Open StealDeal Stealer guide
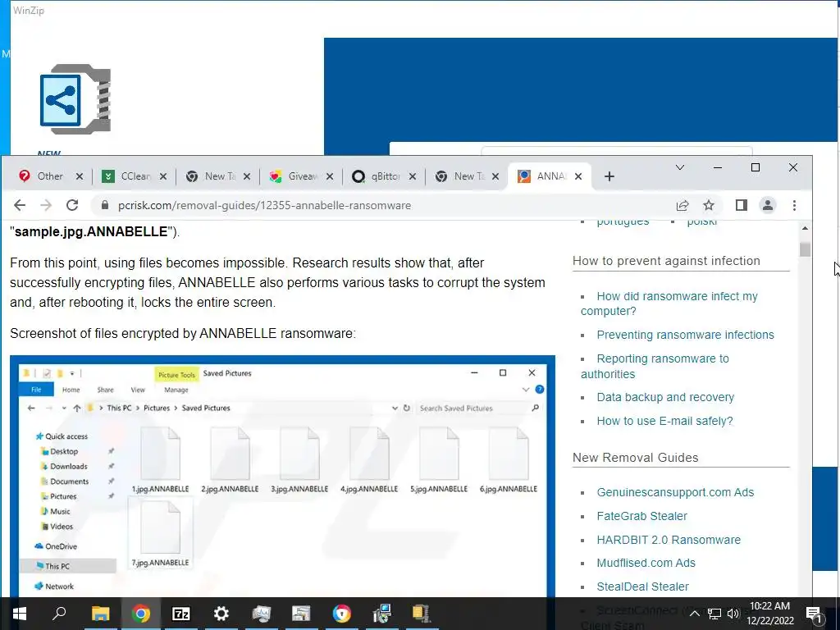The width and height of the screenshot is (840, 630). click(643, 587)
